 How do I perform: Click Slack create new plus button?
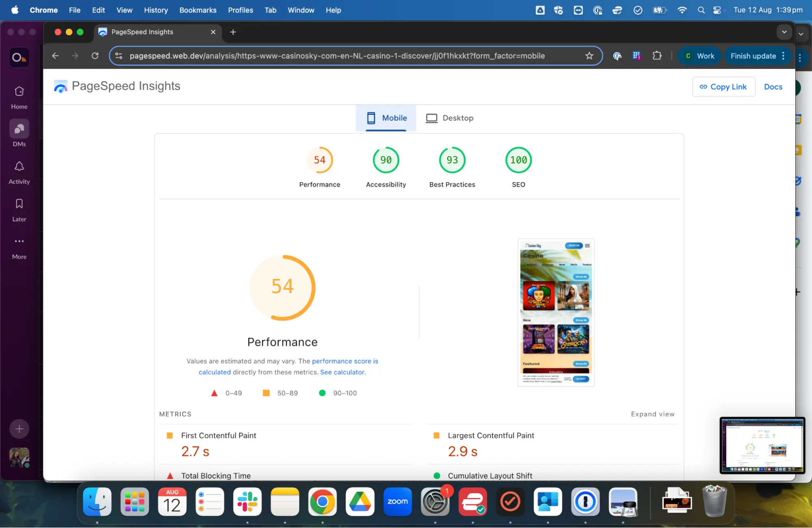(19, 429)
